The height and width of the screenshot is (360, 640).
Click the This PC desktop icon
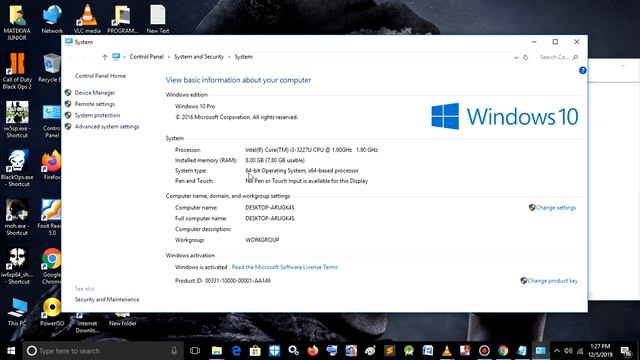[x=17, y=312]
